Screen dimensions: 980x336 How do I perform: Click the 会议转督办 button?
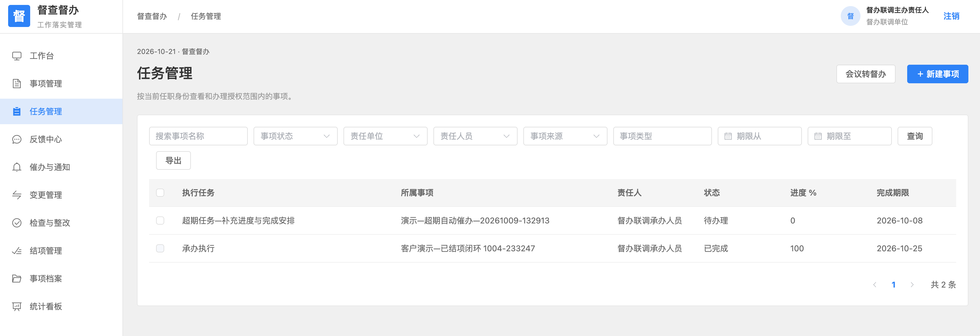coord(865,74)
